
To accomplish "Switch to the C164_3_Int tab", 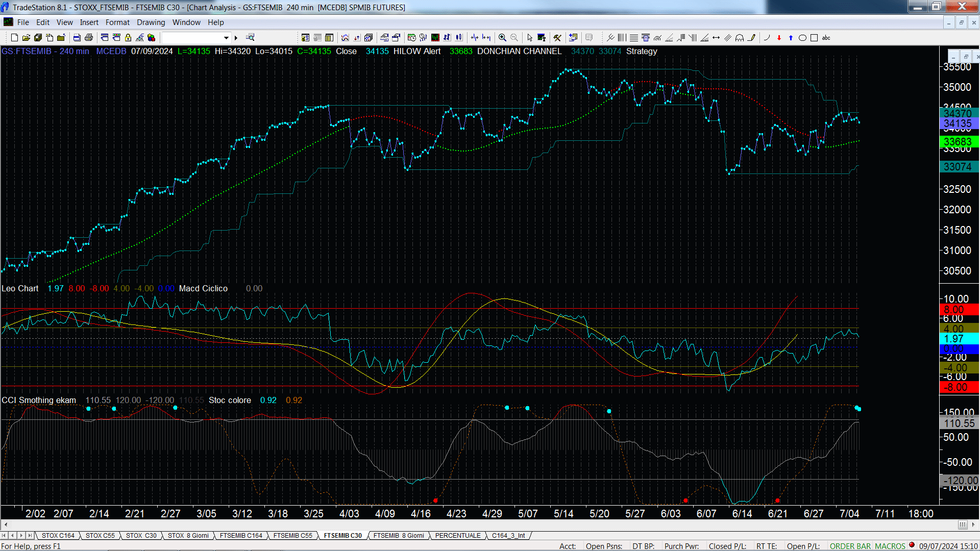I will pos(508,536).
